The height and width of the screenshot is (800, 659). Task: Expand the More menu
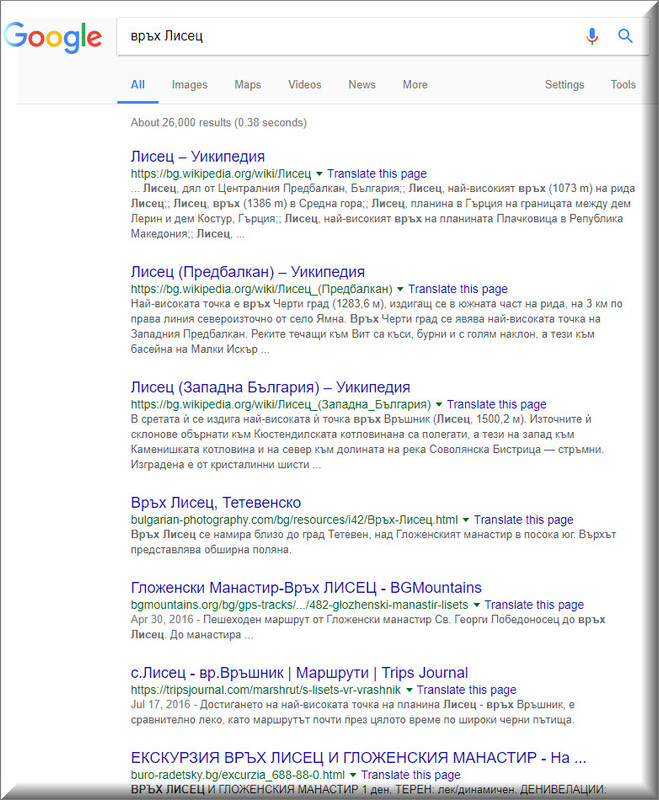[x=415, y=85]
